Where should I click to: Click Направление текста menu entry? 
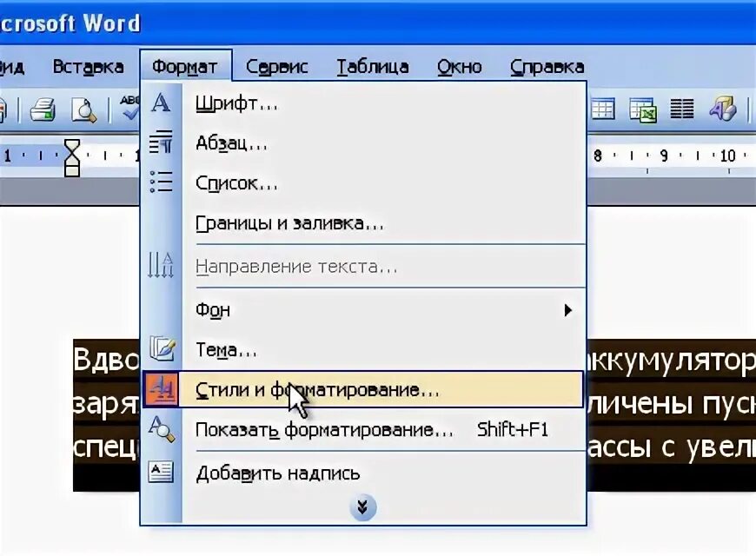point(363,266)
